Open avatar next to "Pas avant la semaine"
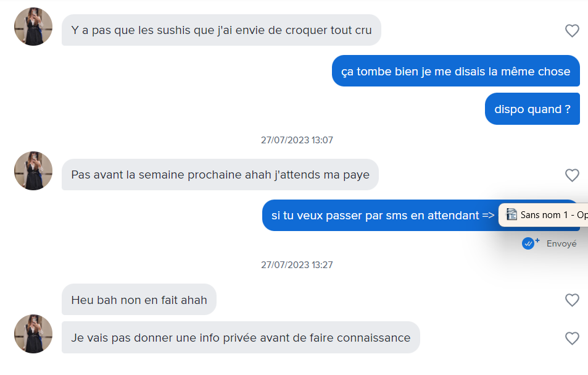588x375 pixels. (x=33, y=171)
